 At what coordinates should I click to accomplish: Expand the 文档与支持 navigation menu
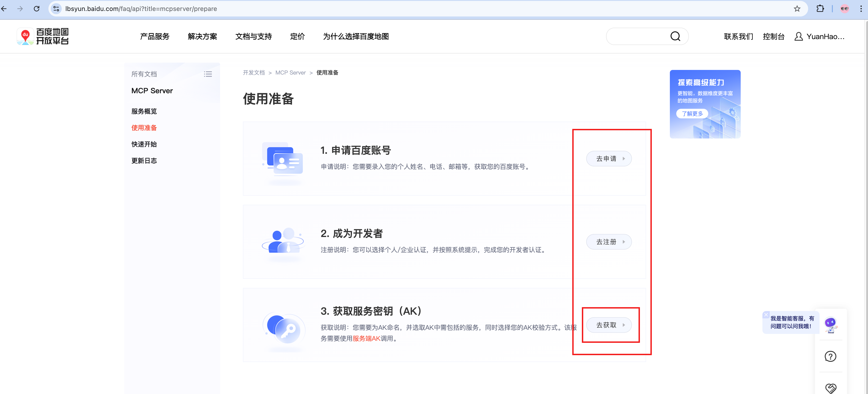(253, 36)
